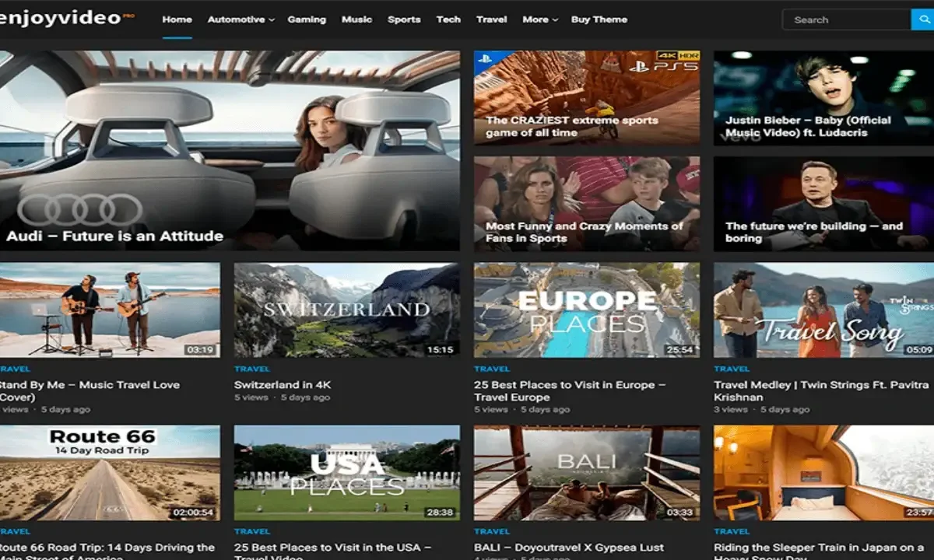Open Most Funny and Crazy Moments video
Screen dimensions: 934x560
[587, 204]
